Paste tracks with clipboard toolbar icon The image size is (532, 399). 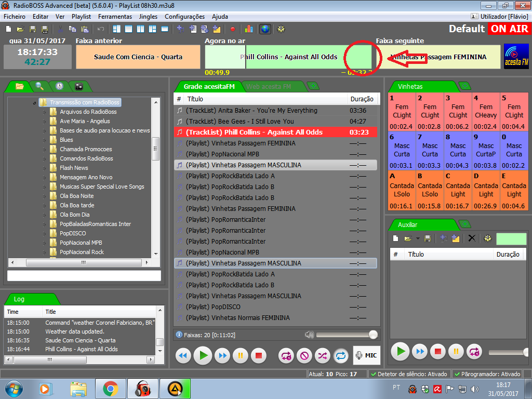tap(85, 29)
